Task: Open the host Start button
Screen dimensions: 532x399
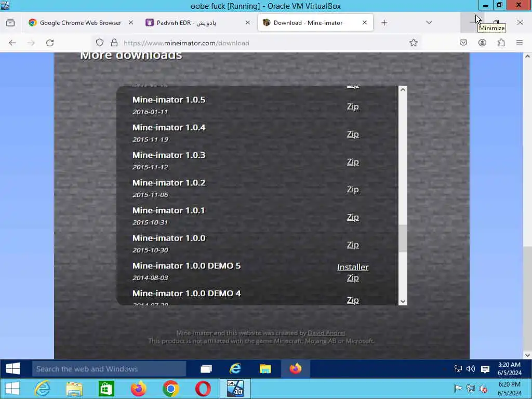Action: tap(13, 389)
